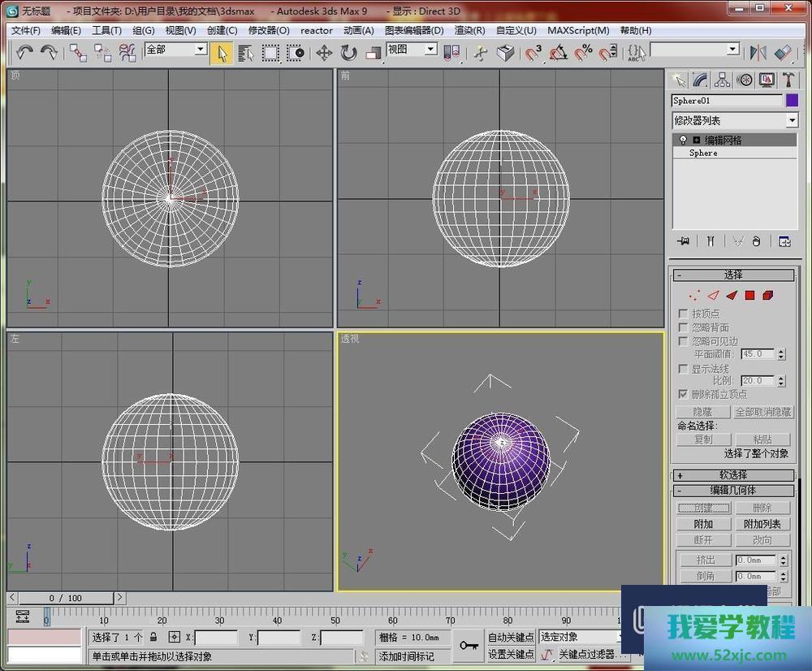Click the Mirror tool icon
Image resolution: width=812 pixels, height=671 pixels.
(x=758, y=53)
